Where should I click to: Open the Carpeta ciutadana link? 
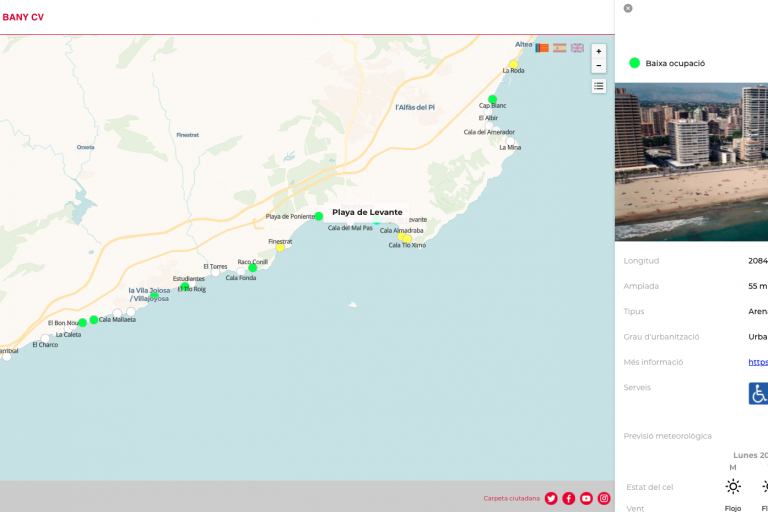coord(511,498)
